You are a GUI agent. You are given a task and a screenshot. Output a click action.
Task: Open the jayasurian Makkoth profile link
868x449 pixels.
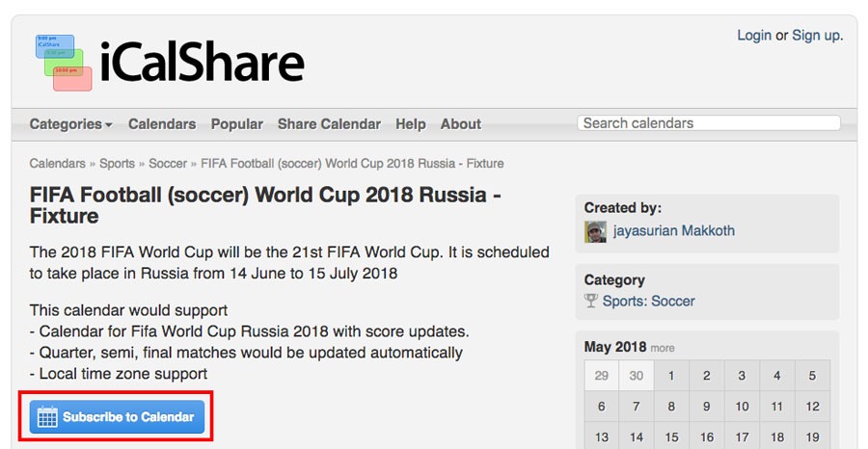pos(673,232)
